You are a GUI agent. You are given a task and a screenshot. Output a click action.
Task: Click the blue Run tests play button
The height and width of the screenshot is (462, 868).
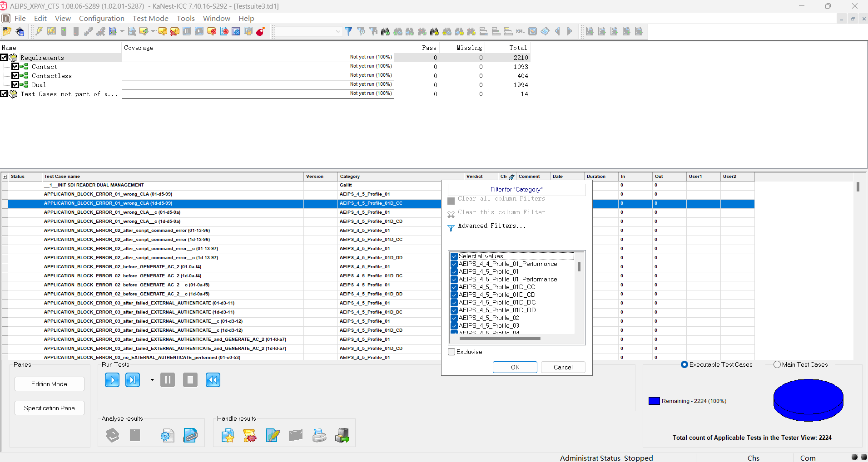coord(112,380)
